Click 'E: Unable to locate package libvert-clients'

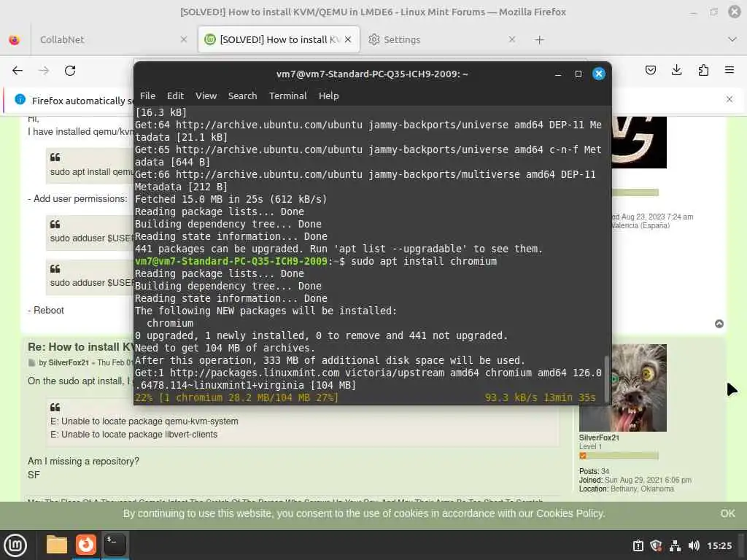134,435
